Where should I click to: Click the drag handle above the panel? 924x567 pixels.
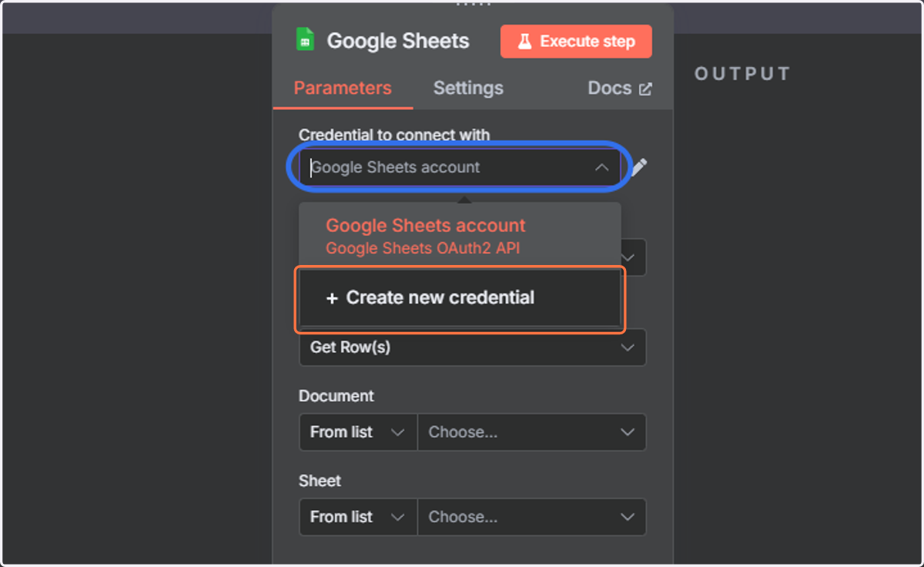click(473, 4)
